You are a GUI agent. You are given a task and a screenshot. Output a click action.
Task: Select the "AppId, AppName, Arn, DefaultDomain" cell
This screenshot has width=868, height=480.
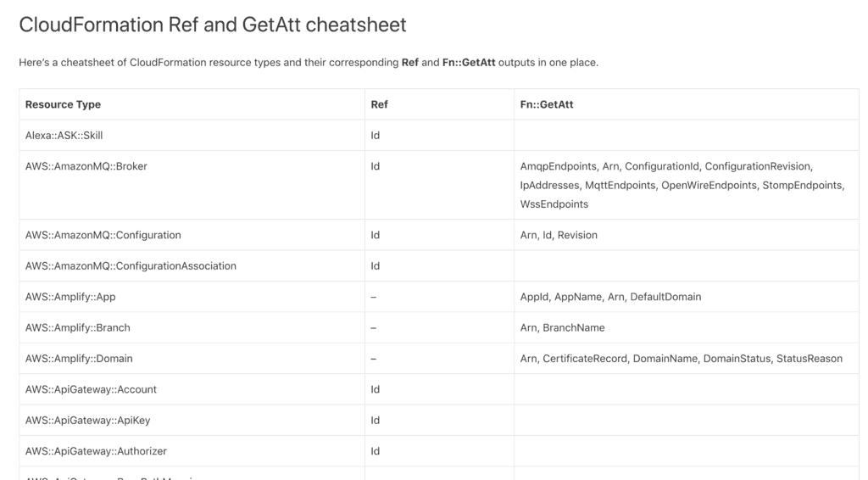tap(610, 297)
